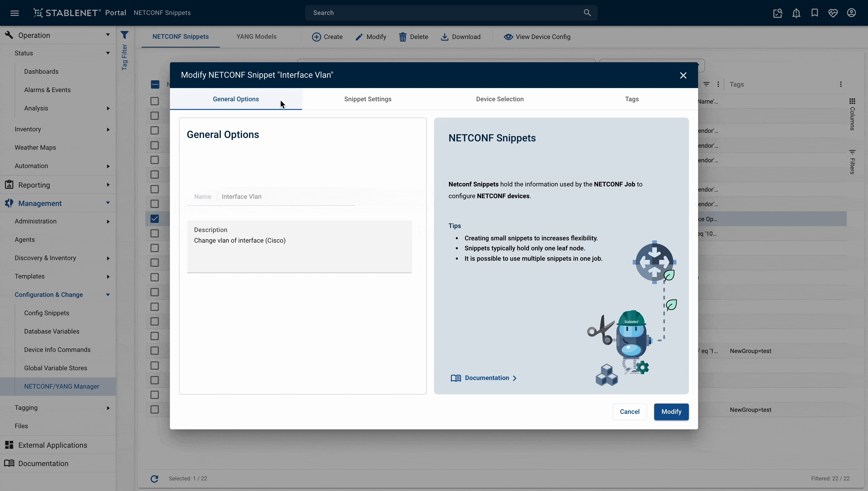The image size is (868, 491).
Task: Click the Delete trash icon
Action: coord(403,37)
